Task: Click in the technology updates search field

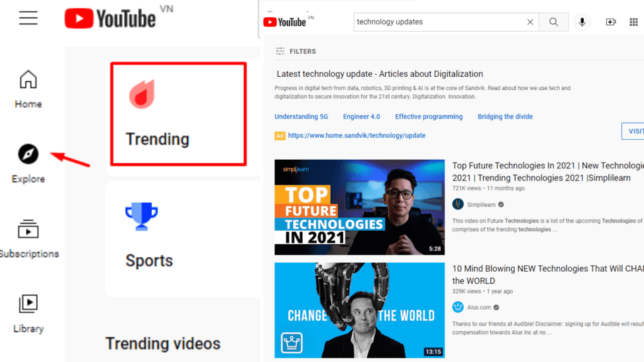Action: [439, 22]
